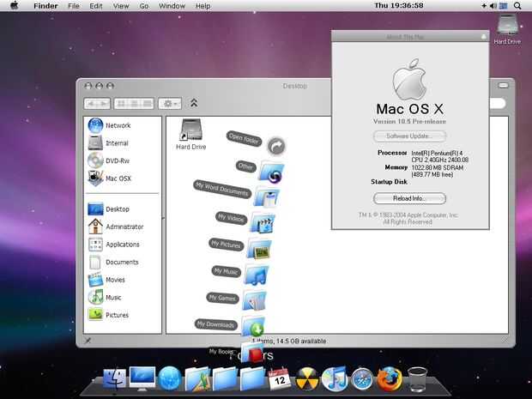Open Movies in the sidebar

tap(106, 280)
